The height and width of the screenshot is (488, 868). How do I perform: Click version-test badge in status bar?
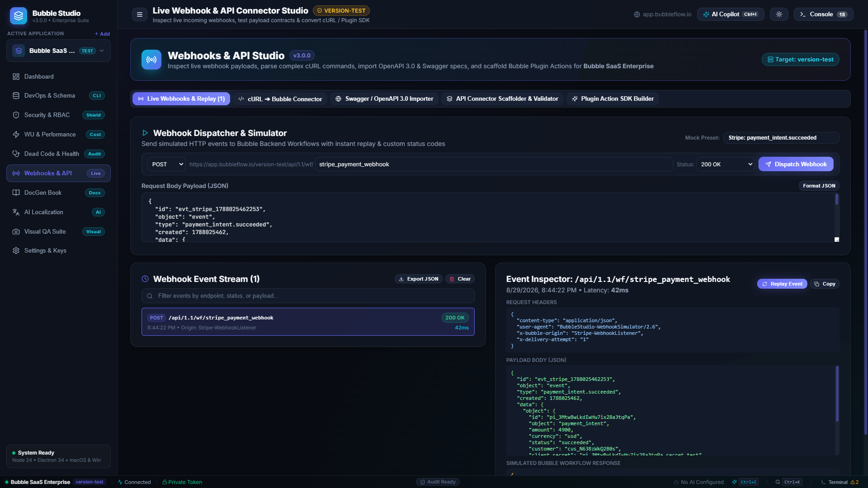click(90, 482)
